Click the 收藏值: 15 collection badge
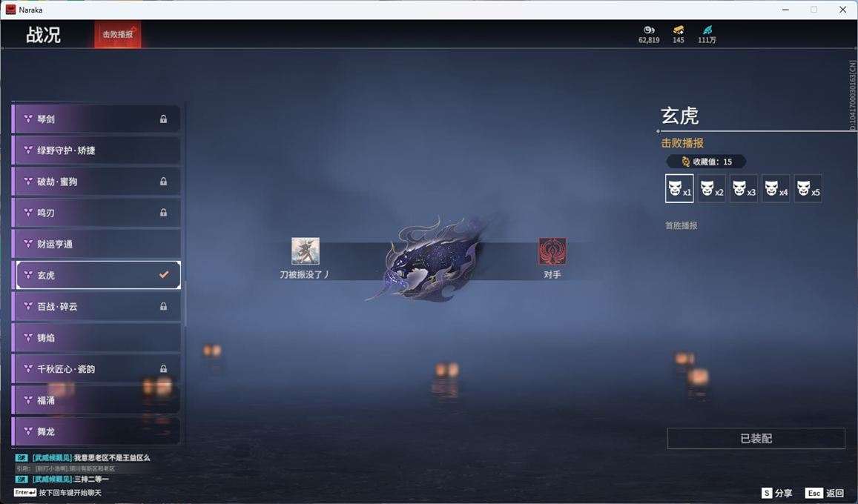 (706, 162)
